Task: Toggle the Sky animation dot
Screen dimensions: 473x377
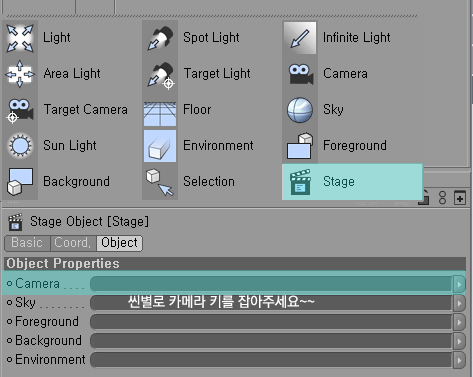Action: (x=10, y=303)
